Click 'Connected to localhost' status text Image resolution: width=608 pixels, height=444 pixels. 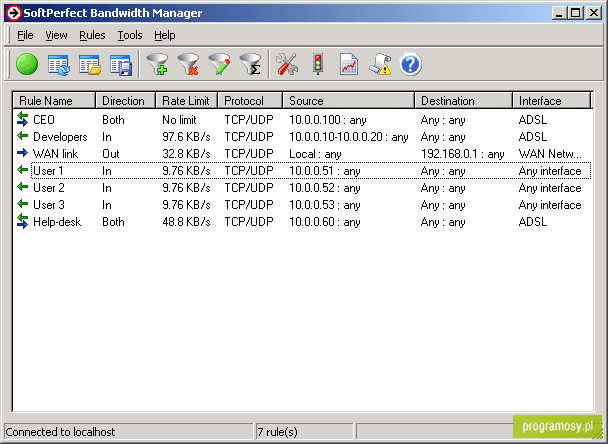[60, 432]
